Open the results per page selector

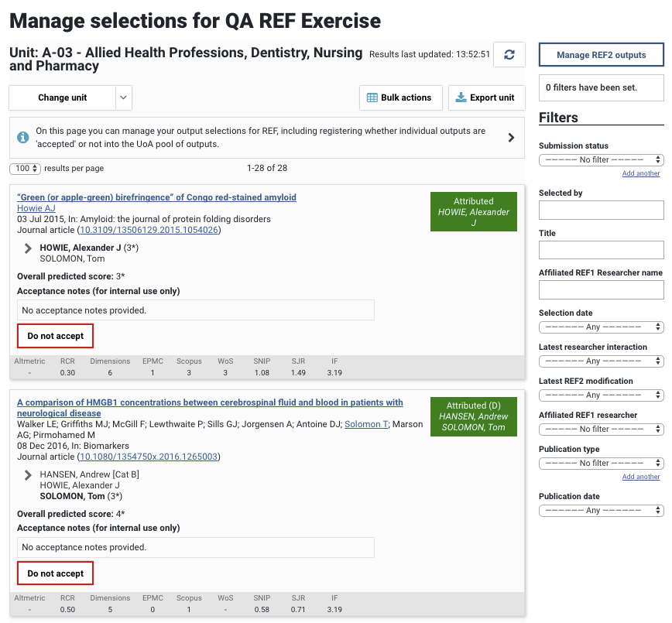(x=25, y=168)
